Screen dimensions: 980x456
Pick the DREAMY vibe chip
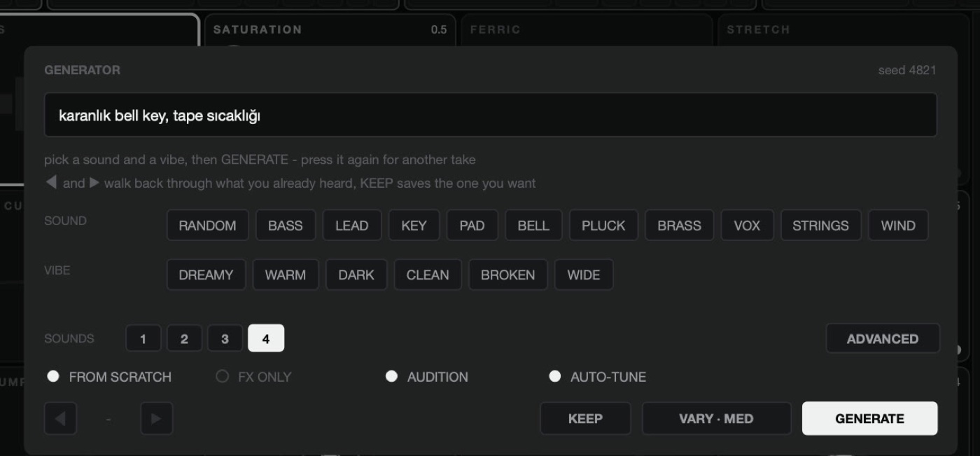click(x=206, y=275)
